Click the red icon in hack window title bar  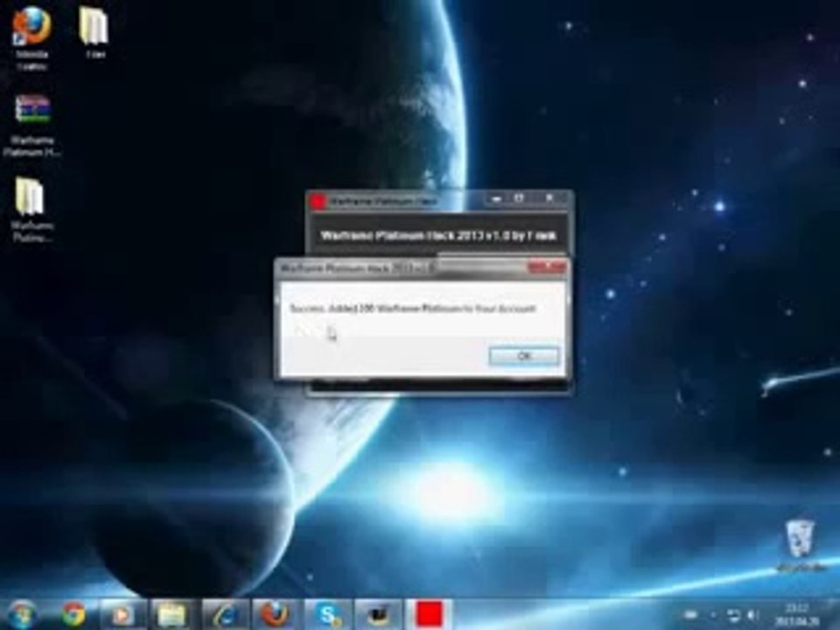(x=318, y=201)
